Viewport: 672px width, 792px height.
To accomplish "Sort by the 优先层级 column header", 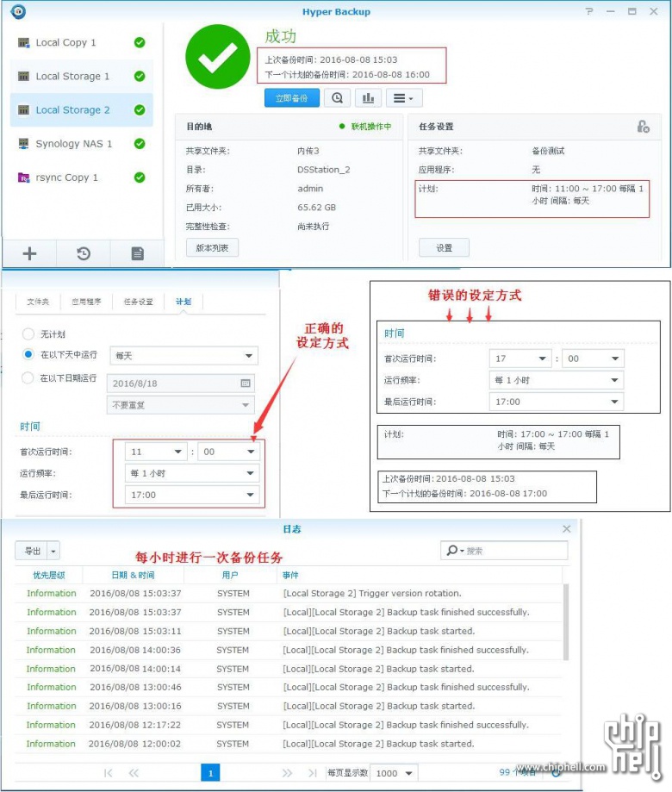I will click(49, 575).
